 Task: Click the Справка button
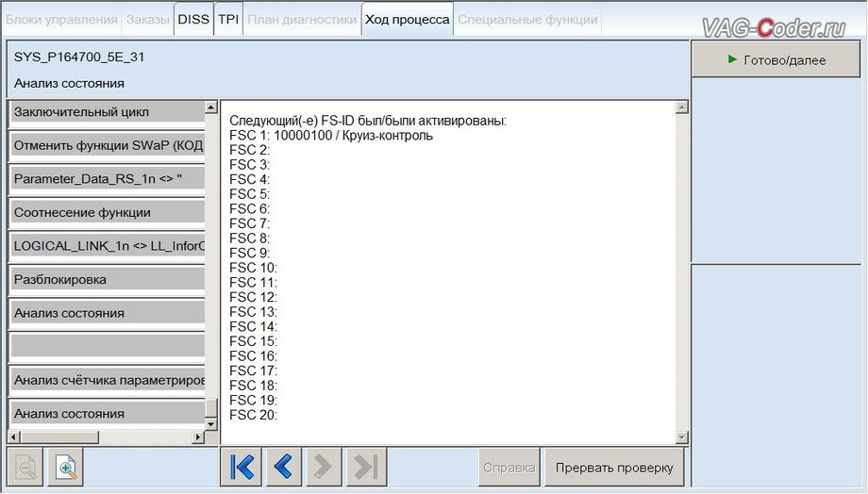click(x=509, y=468)
